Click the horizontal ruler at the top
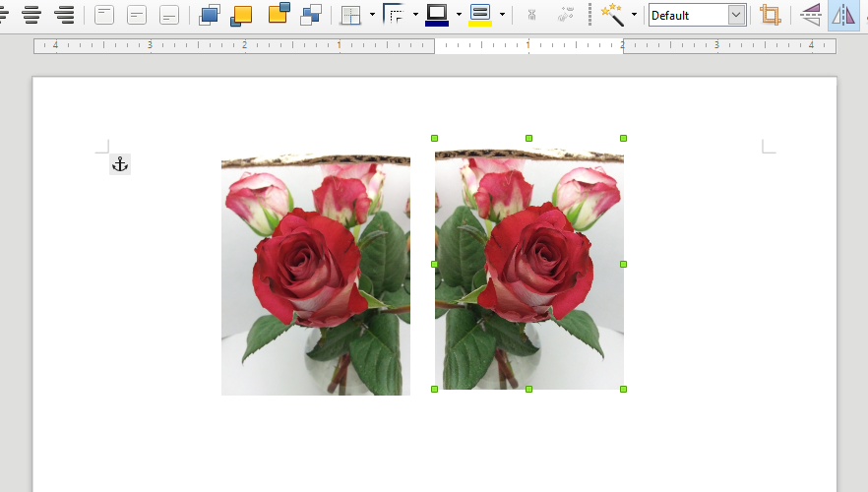Viewport: 868px width, 492px height. 435,46
